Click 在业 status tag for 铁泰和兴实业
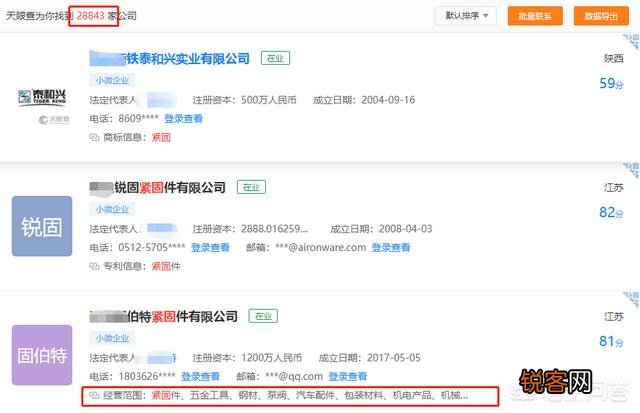Screen dimensions: 640x413 pyautogui.click(x=276, y=58)
